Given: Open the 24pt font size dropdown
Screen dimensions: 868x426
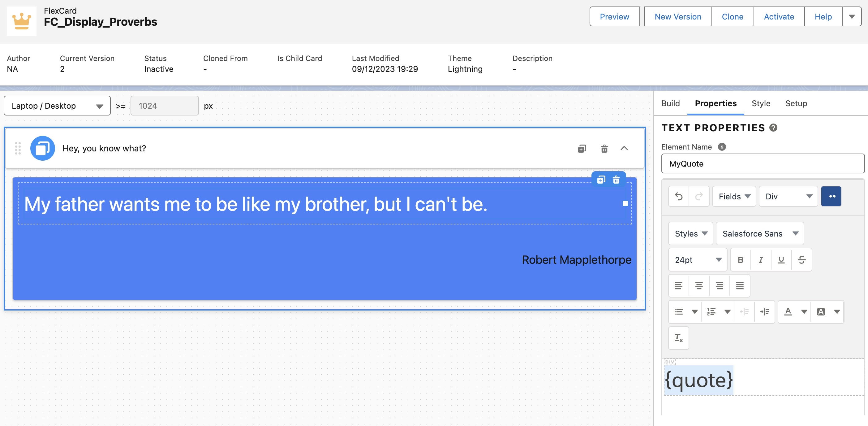Looking at the screenshot, I should tap(698, 260).
